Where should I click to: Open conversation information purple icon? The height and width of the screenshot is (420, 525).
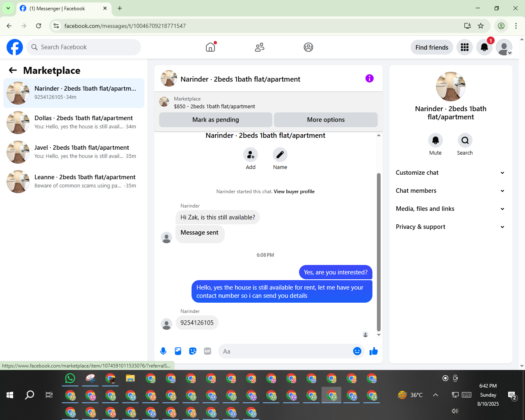tap(370, 78)
